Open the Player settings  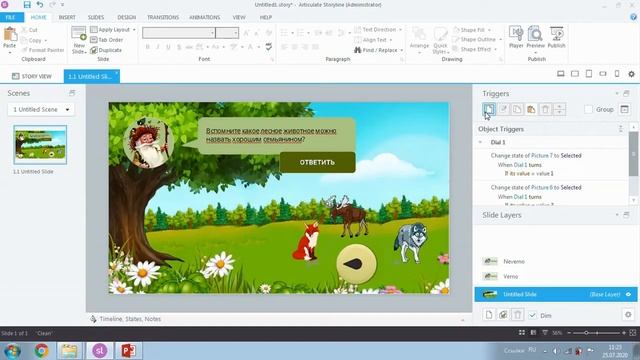(516, 38)
